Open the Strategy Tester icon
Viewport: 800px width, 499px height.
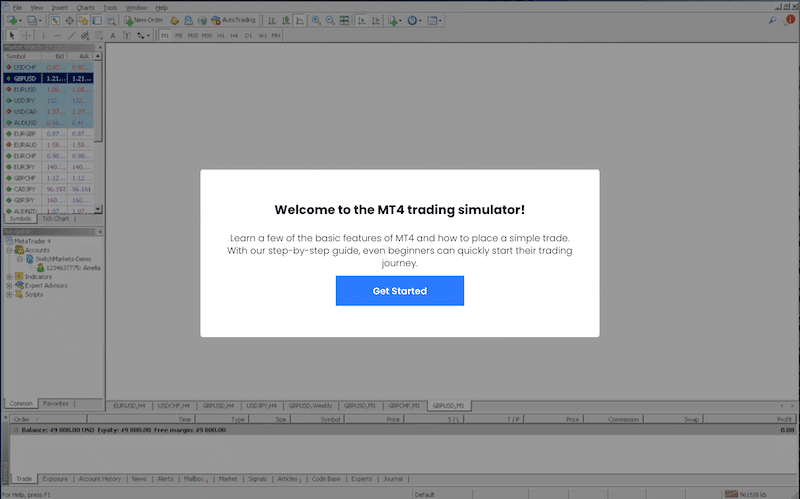[111, 20]
